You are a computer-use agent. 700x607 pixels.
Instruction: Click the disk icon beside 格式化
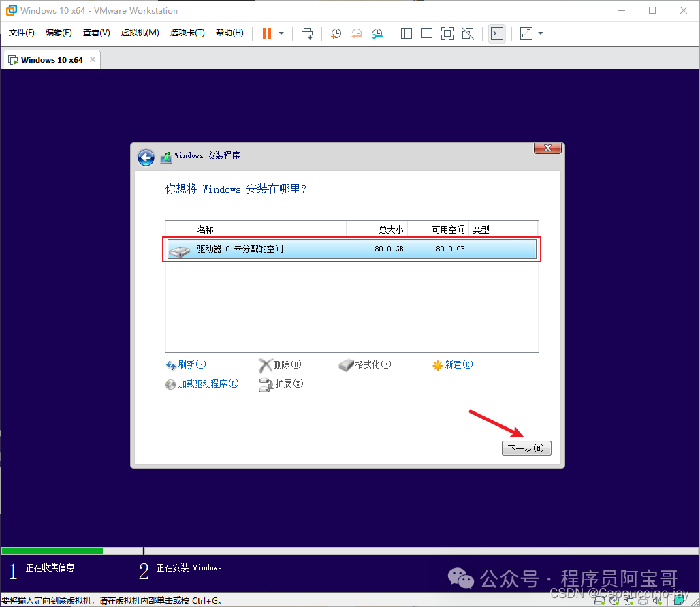point(346,365)
